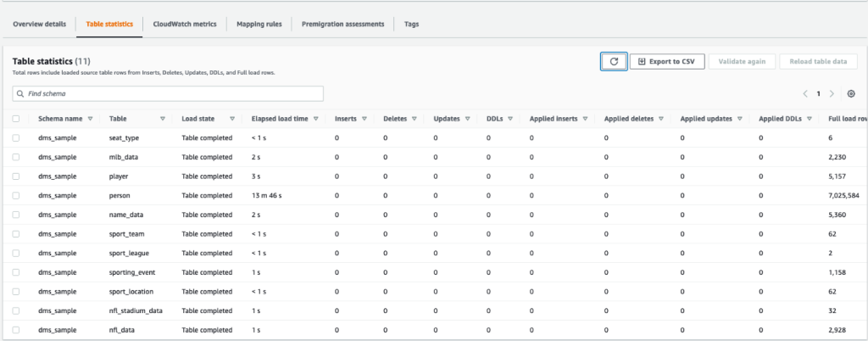This screenshot has height=341, width=868.
Task: Select the seat_type row checkbox
Action: tap(16, 137)
